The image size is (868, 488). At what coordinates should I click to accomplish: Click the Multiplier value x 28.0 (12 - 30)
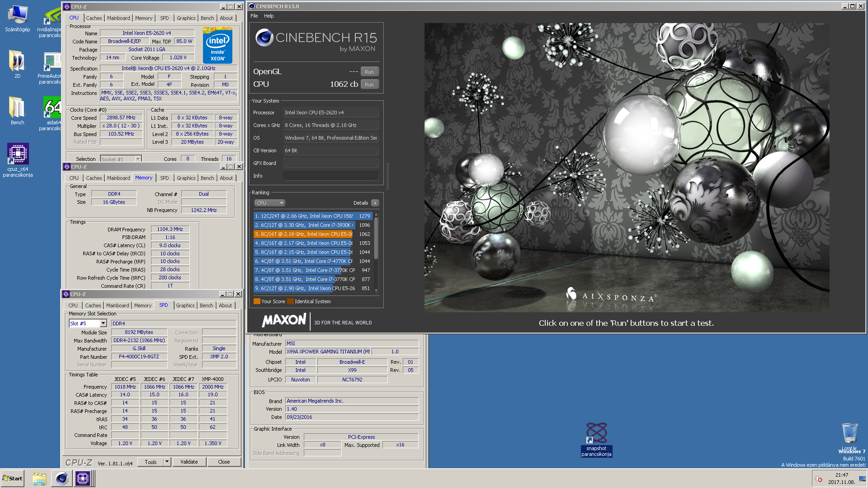[121, 126]
